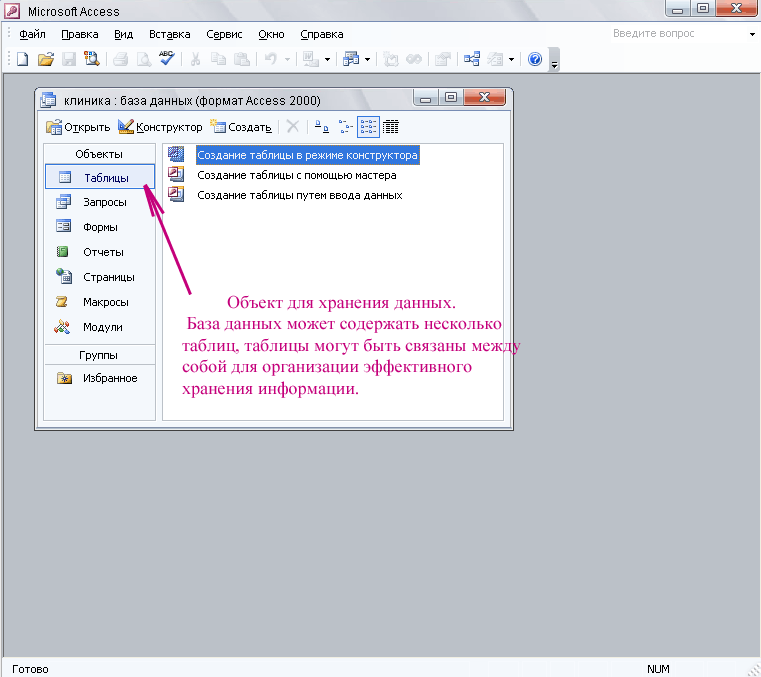Click Создать button in database window
This screenshot has height=677, width=761.
[241, 127]
